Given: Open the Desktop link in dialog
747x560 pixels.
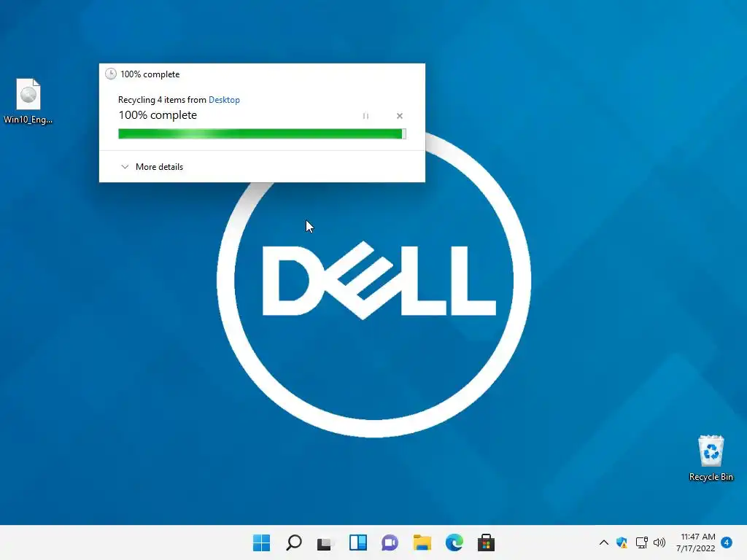Looking at the screenshot, I should click(224, 100).
